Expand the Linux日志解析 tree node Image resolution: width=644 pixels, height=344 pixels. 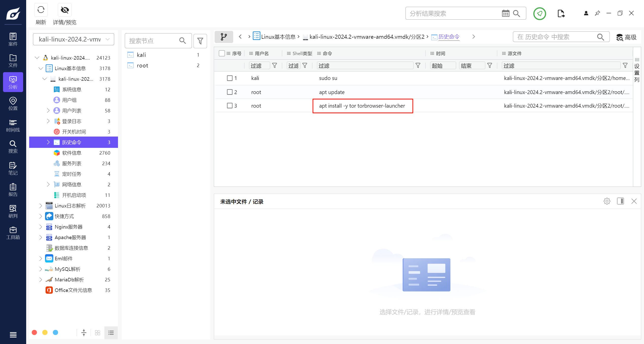point(41,206)
